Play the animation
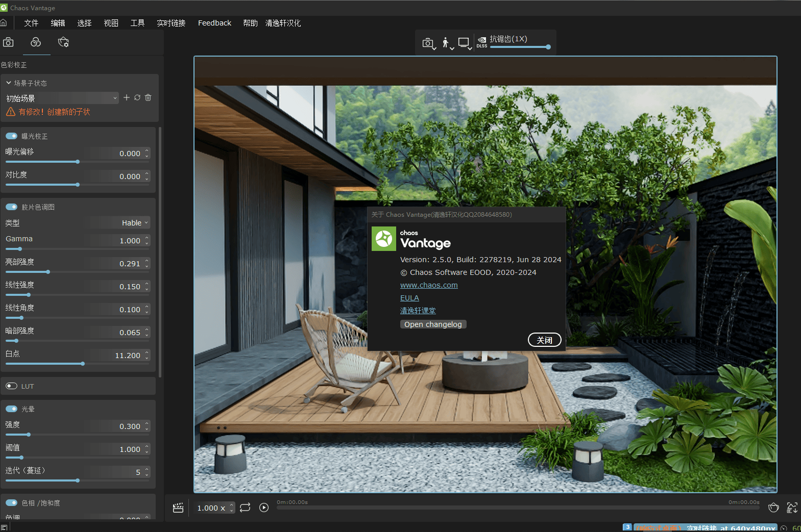Viewport: 801px width, 532px height. point(264,508)
